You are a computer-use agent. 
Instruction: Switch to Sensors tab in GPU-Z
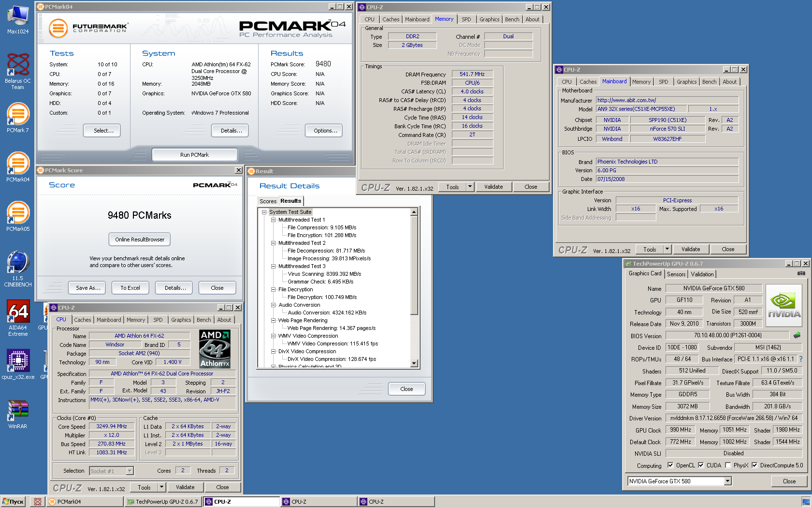click(x=676, y=274)
